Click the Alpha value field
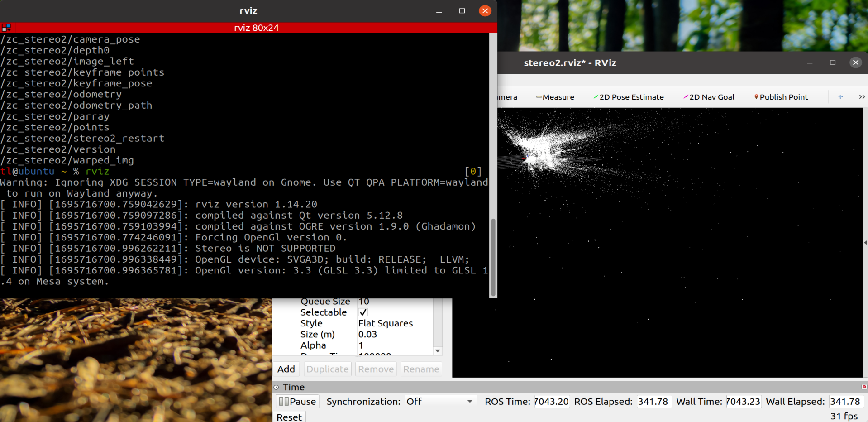Screen dimensions: 868x422 click(x=395, y=345)
